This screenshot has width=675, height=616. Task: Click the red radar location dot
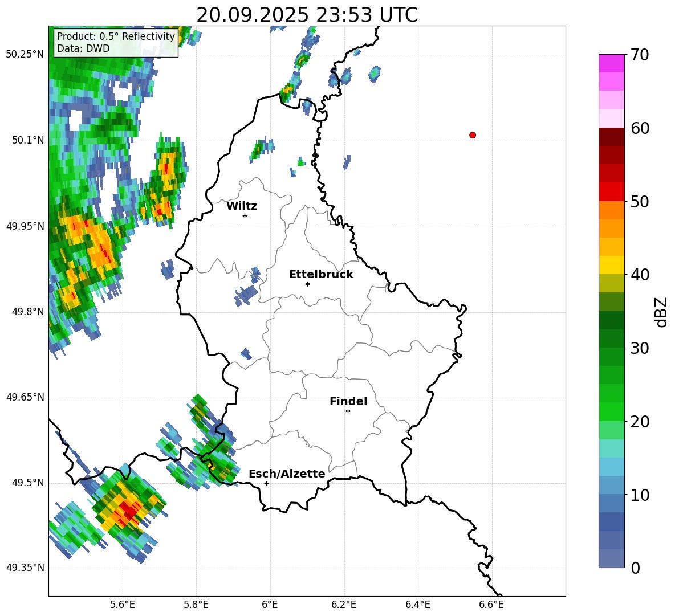pos(473,135)
